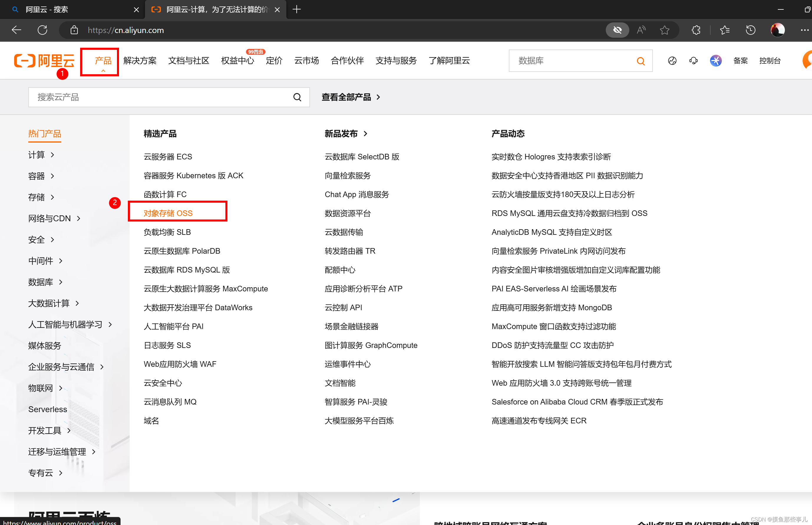Open 高速通道发布专线网关 ECR news
The height and width of the screenshot is (525, 812).
[539, 421]
